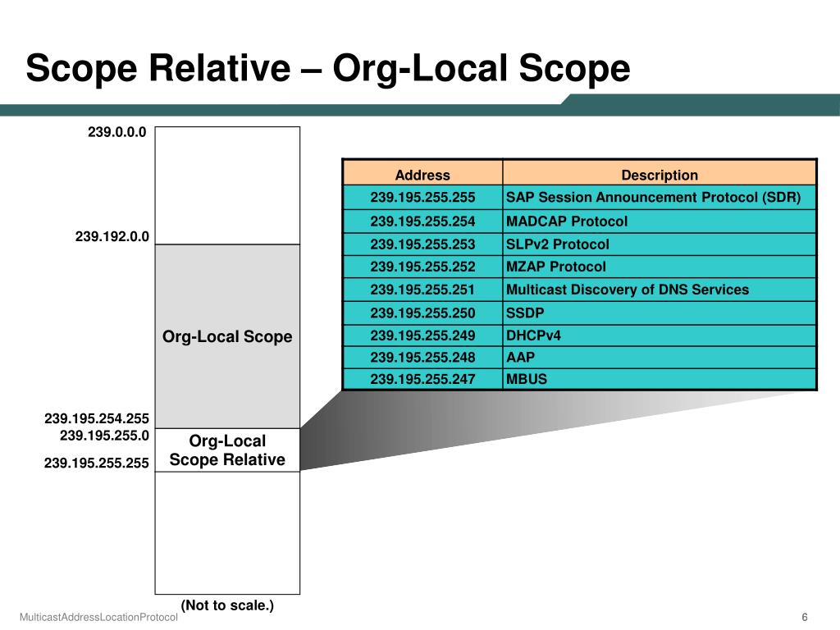Click the Org-Local Scope Relative box
840x630 pixels.
click(x=227, y=450)
